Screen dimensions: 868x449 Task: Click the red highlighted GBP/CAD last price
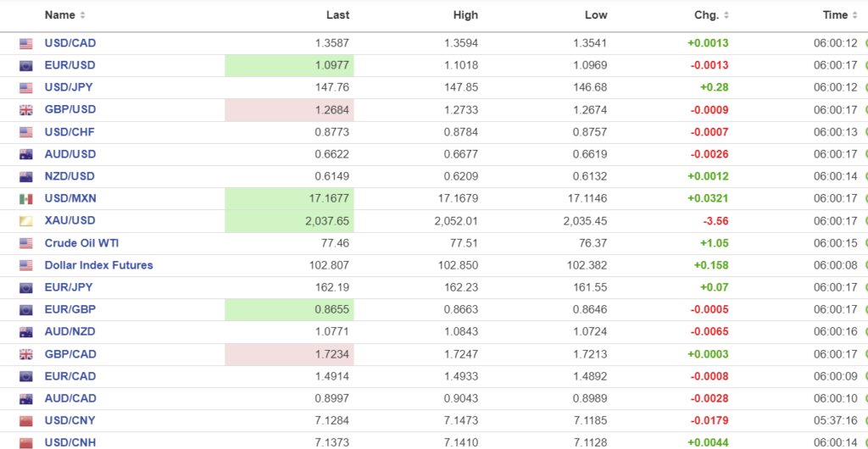[x=289, y=354]
